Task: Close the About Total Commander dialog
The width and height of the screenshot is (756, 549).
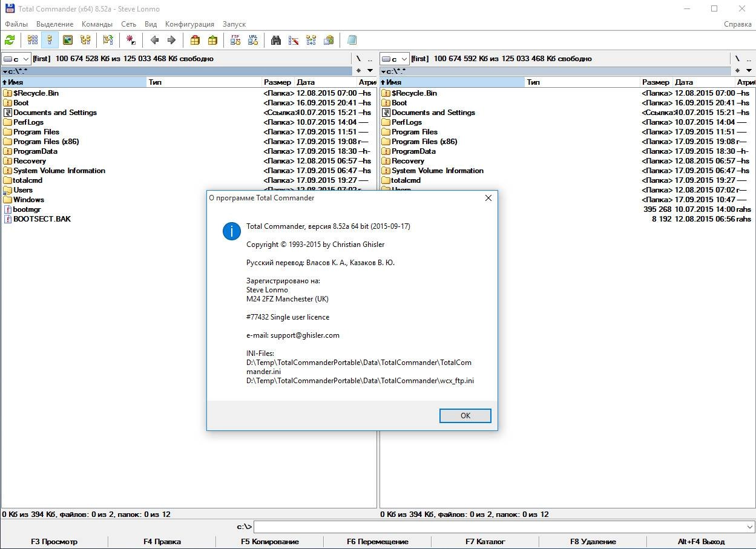Action: coord(488,198)
